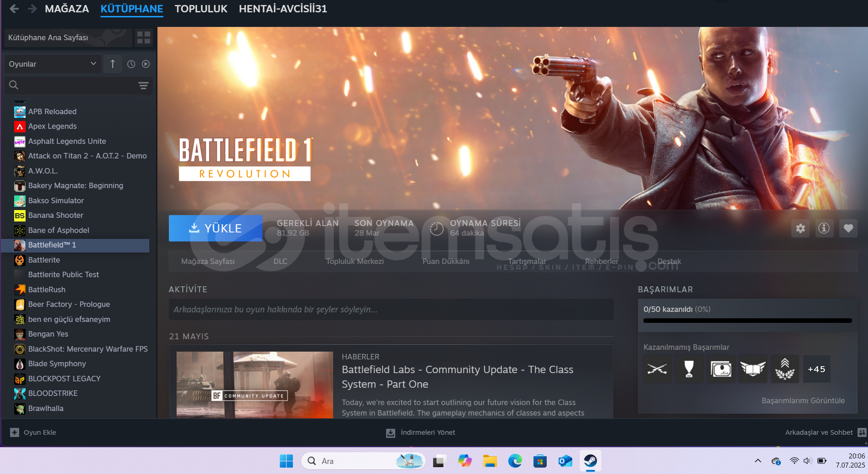Open the Tartışmalar tab
This screenshot has height=474, width=868.
tap(527, 261)
